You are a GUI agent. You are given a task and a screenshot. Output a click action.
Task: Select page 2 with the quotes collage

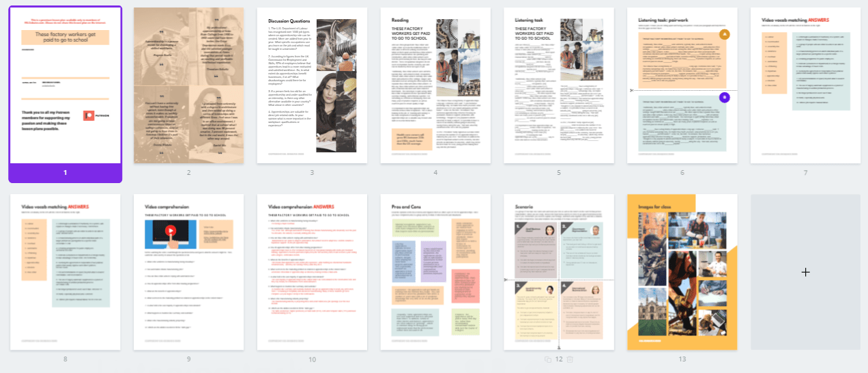pyautogui.click(x=188, y=85)
